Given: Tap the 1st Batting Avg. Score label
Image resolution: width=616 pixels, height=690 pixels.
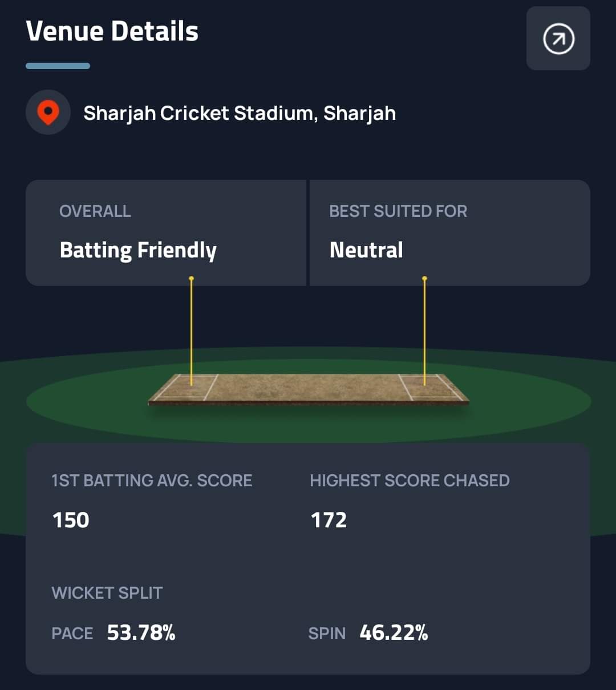Looking at the screenshot, I should point(152,481).
